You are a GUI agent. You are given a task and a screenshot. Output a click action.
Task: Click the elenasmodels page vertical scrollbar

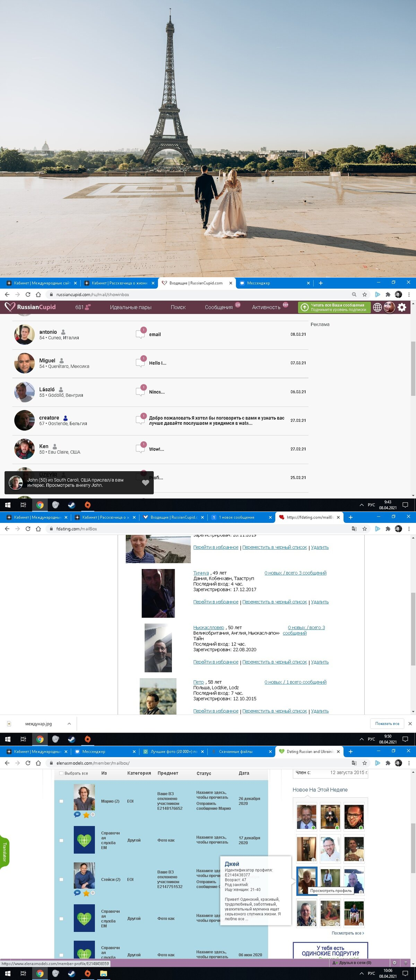[413, 849]
